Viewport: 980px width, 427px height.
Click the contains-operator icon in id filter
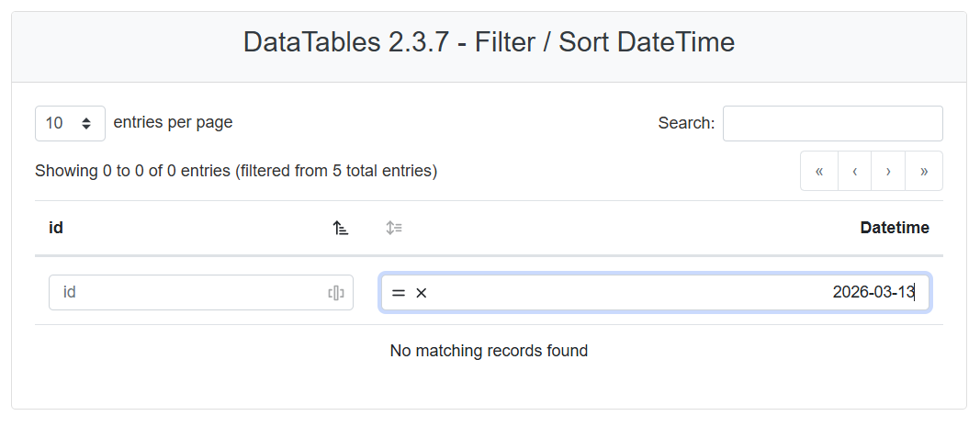[x=336, y=293]
